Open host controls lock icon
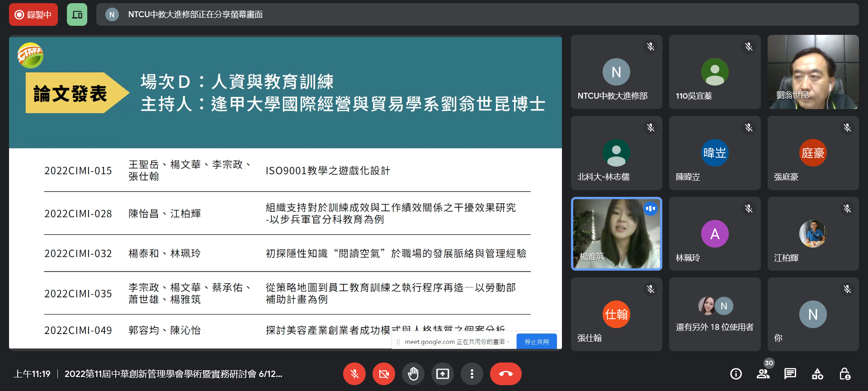 pos(844,374)
